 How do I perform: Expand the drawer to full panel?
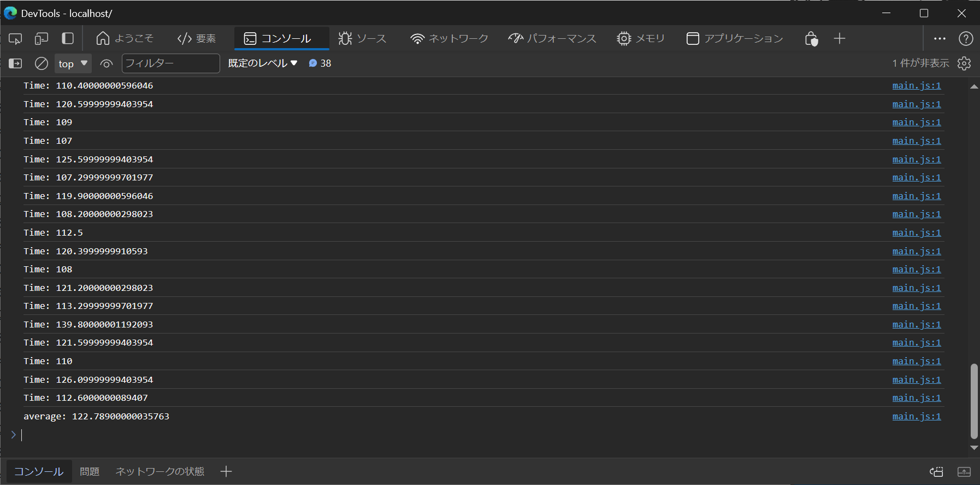click(964, 471)
